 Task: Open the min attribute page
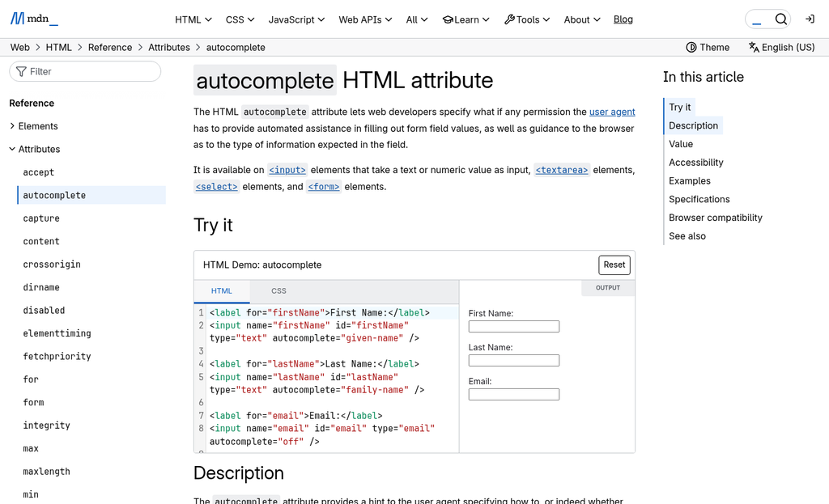pos(31,494)
